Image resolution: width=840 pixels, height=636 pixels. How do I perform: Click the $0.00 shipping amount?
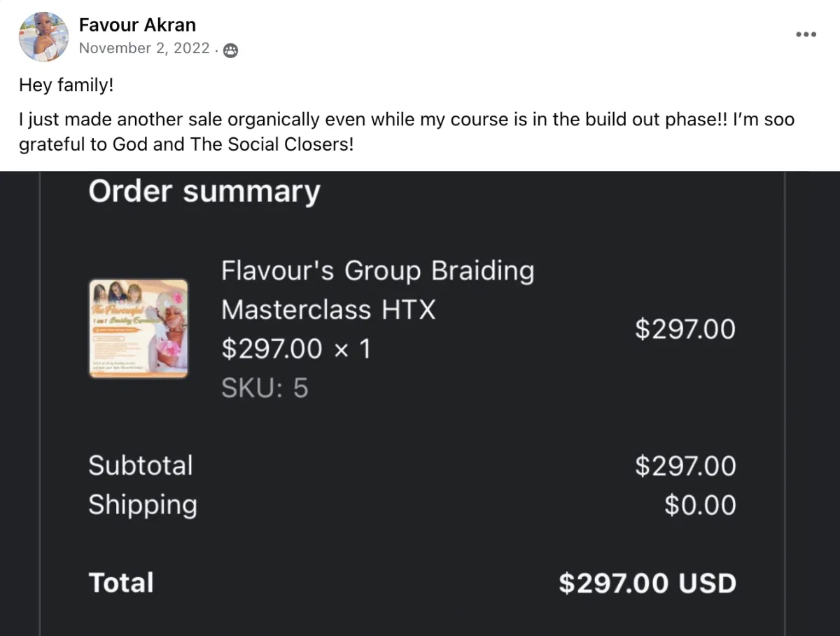[x=700, y=505]
